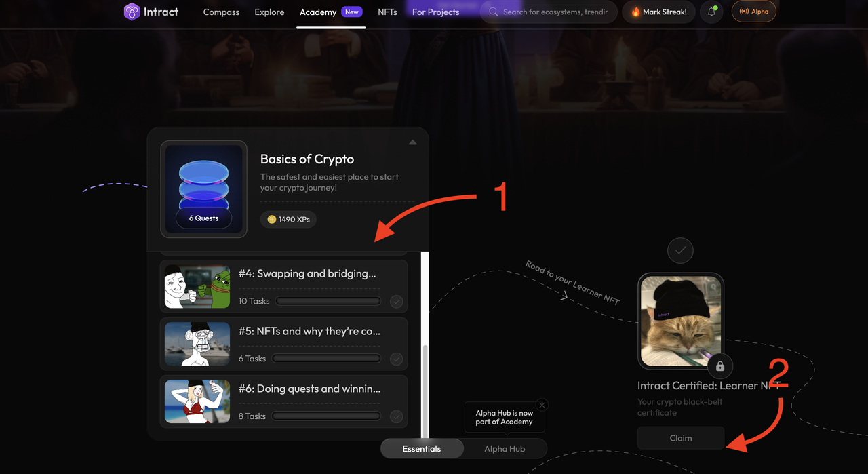The height and width of the screenshot is (474, 868).
Task: Open quest #4: Swapping and bridging
Action: point(284,287)
